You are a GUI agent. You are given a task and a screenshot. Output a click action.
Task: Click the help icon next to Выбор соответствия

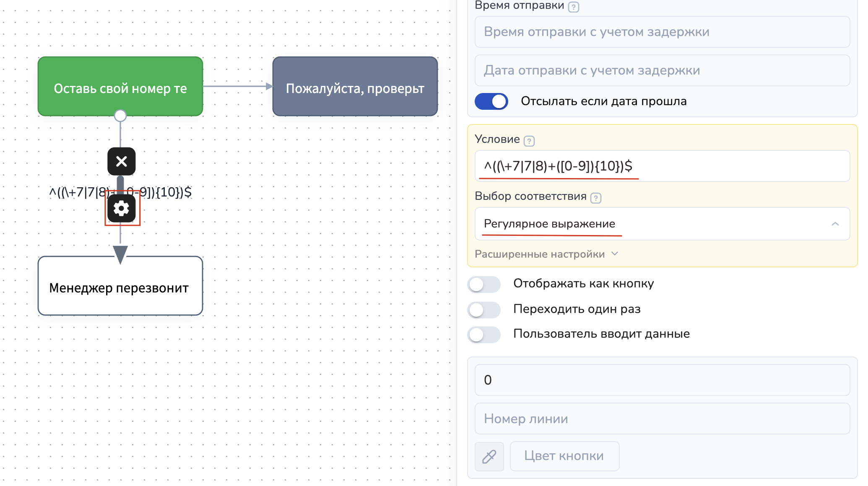point(595,198)
